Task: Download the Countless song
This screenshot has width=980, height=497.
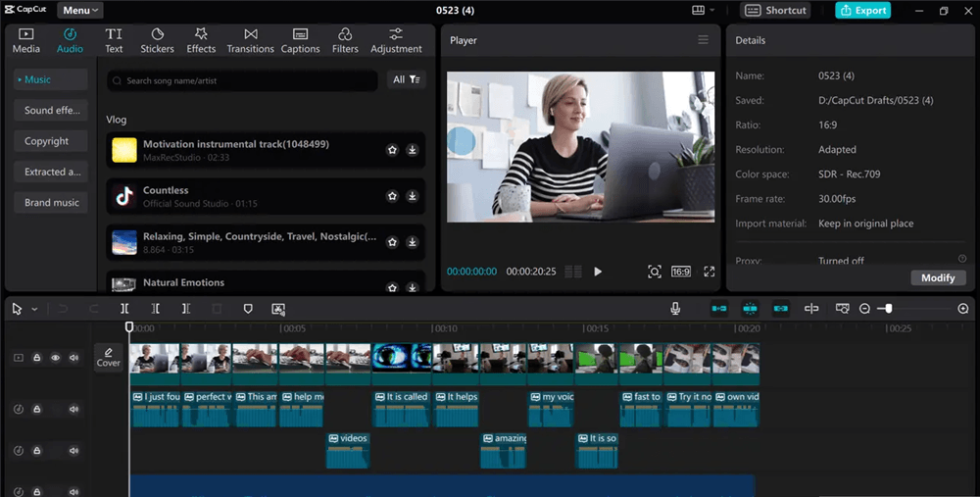Action: click(x=413, y=196)
